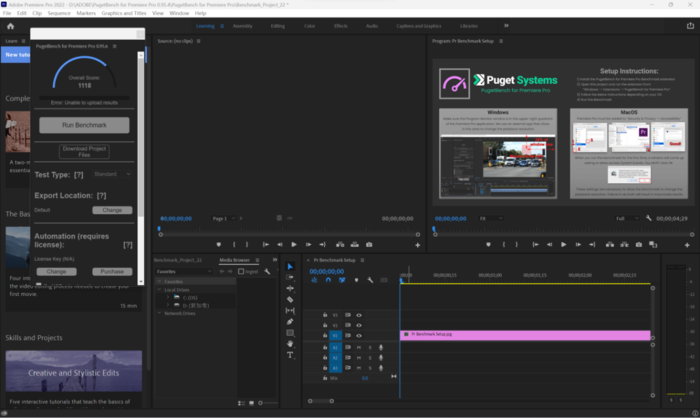Open Favorites dropdown in Media Browser
The image size is (700, 418).
tap(184, 272)
